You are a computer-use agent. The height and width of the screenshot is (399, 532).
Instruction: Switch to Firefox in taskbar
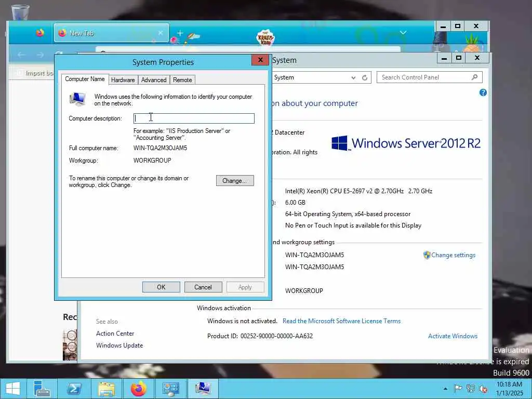point(138,389)
